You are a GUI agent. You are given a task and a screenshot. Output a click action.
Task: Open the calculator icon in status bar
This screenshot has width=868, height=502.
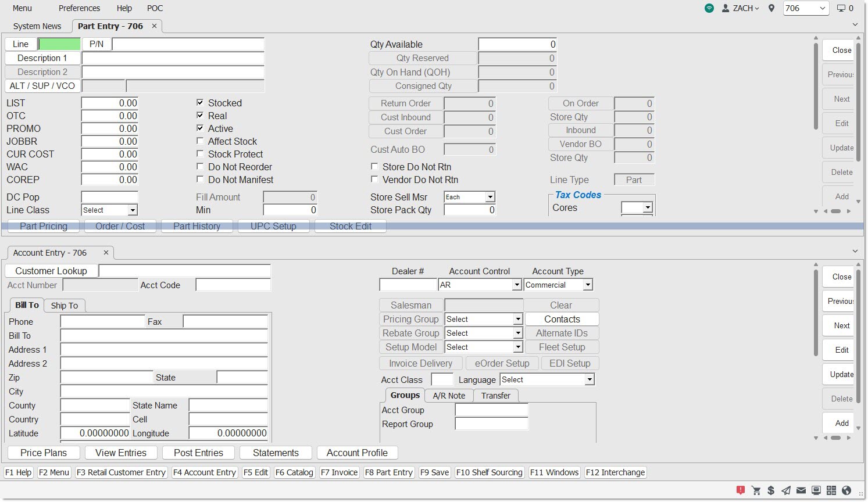831,490
